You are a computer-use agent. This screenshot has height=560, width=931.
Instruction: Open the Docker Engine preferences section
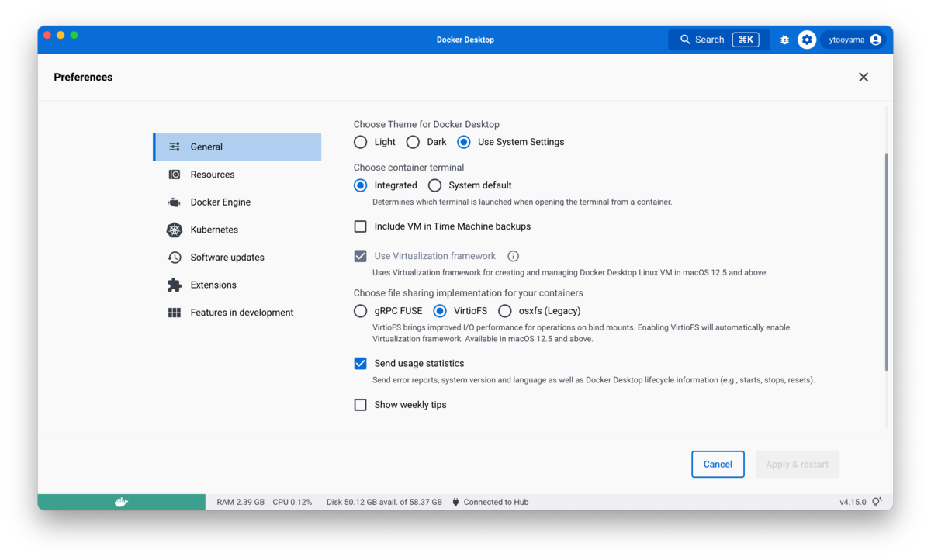pos(237,202)
